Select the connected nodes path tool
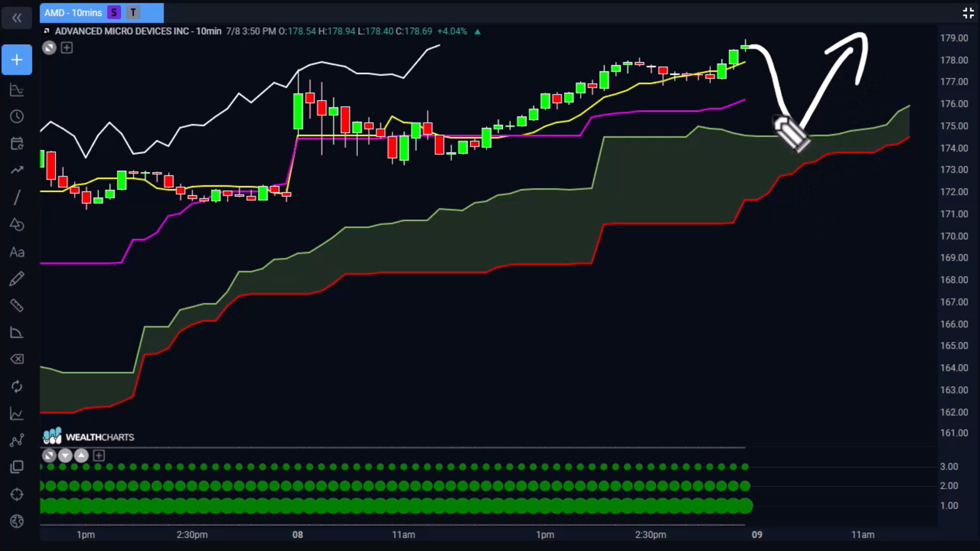980x551 pixels. click(17, 440)
